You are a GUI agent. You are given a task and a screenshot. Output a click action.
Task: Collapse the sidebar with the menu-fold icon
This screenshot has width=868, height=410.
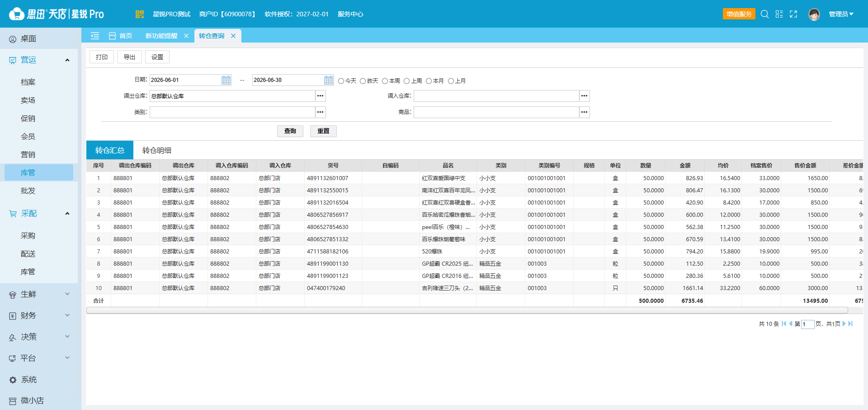tap(95, 36)
